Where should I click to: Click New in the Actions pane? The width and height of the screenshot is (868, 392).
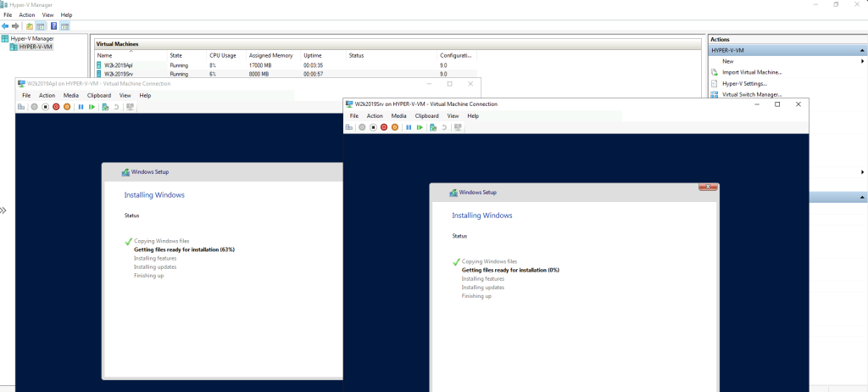point(728,62)
